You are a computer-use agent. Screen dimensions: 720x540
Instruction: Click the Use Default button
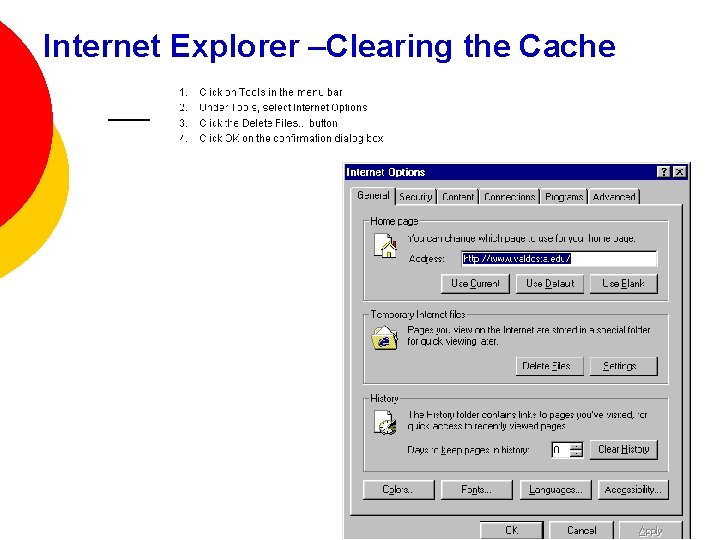pos(550,283)
